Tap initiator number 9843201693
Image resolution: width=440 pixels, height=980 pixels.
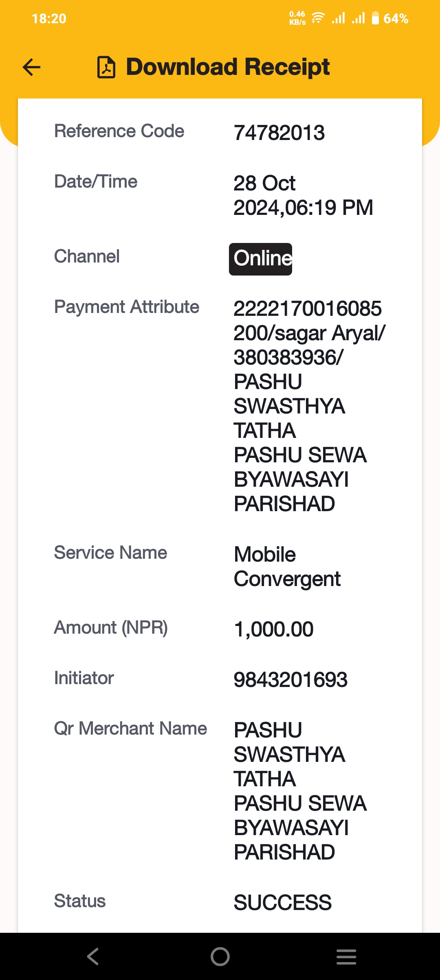(x=290, y=680)
